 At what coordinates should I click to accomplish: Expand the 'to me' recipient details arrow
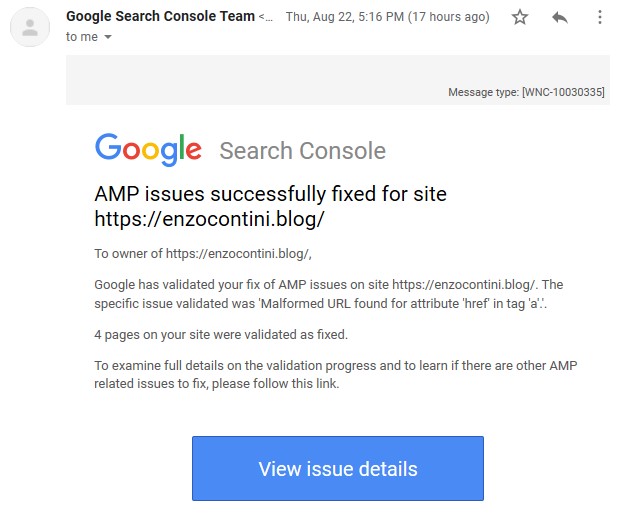tap(108, 37)
